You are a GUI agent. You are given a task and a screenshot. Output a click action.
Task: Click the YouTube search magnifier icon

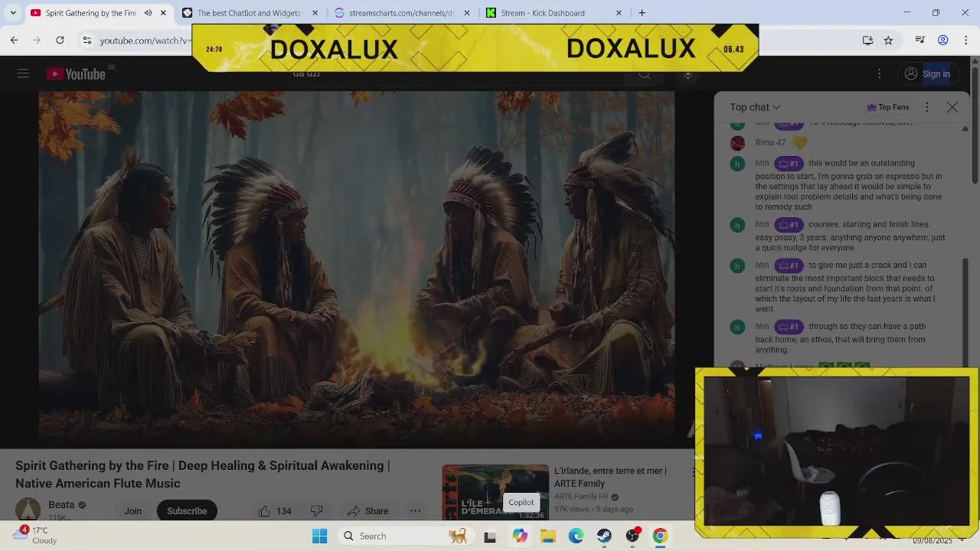pyautogui.click(x=645, y=74)
